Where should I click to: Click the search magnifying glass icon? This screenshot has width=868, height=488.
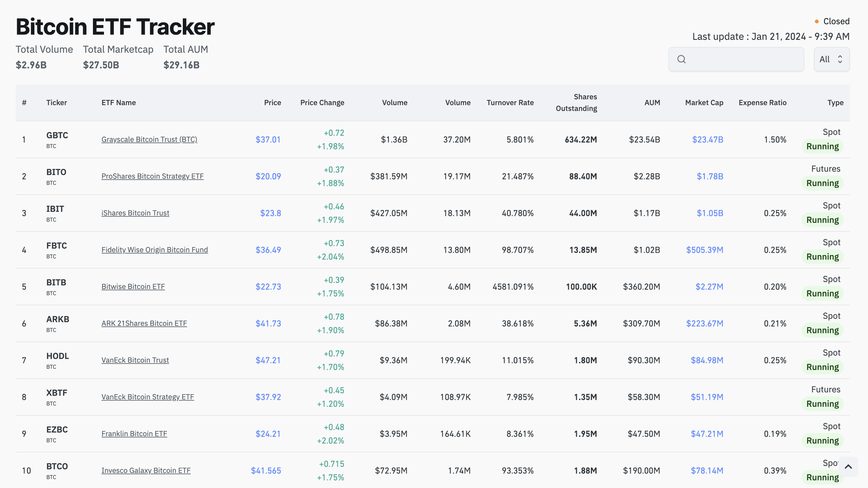(x=682, y=59)
